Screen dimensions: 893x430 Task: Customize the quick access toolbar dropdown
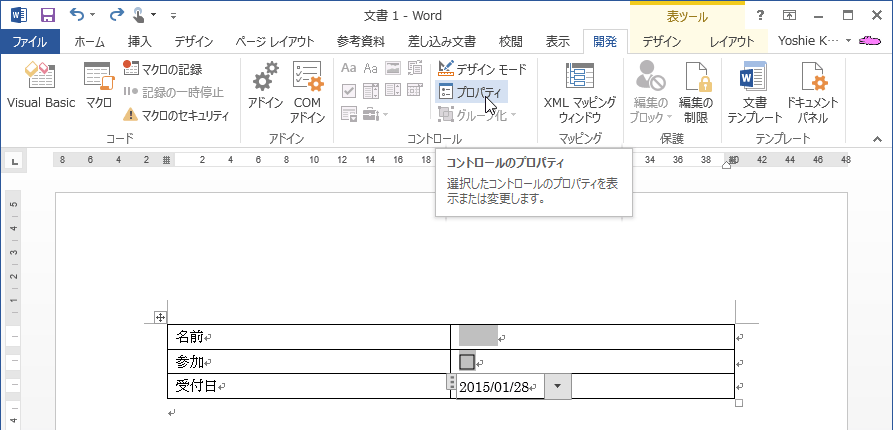coord(174,16)
